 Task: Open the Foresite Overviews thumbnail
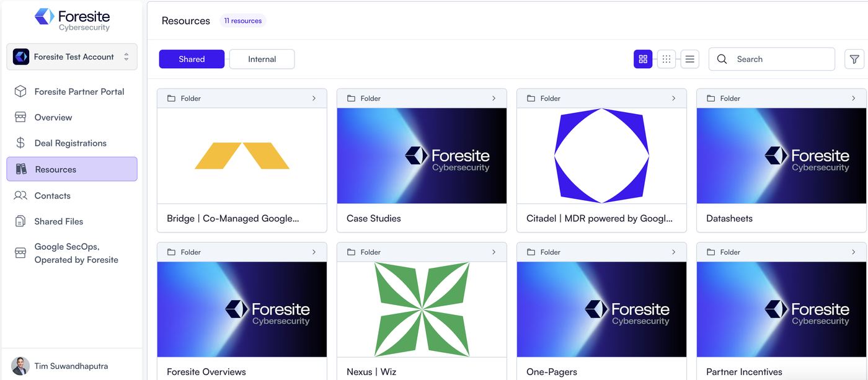pyautogui.click(x=242, y=309)
